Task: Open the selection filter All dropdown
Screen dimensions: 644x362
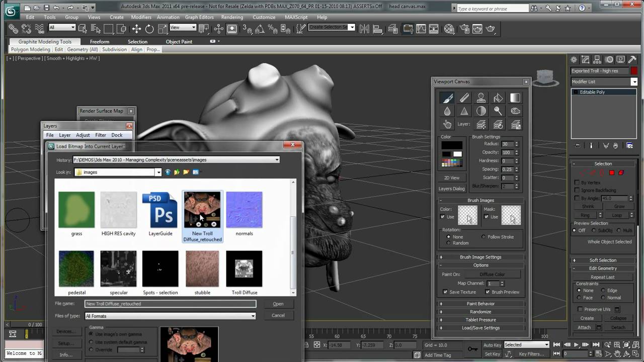Action: tap(73, 28)
